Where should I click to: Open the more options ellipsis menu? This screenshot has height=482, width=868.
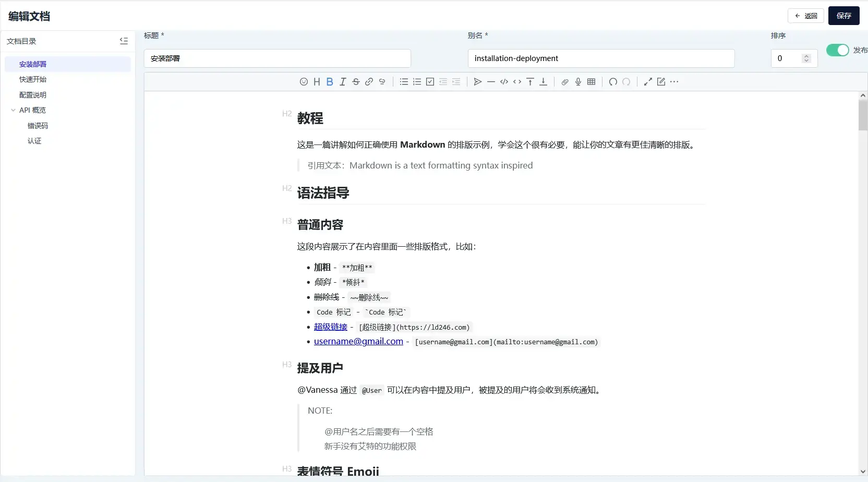[x=674, y=81]
